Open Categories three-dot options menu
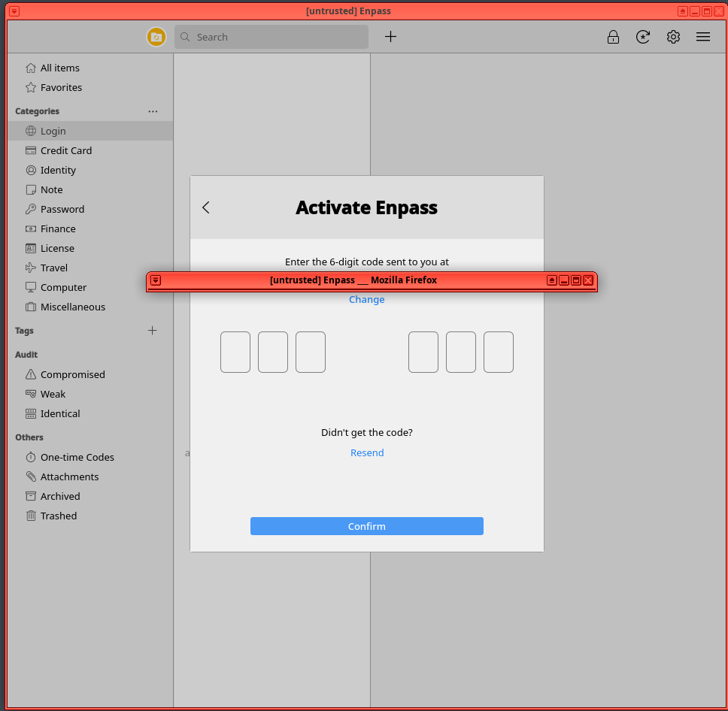 (153, 111)
